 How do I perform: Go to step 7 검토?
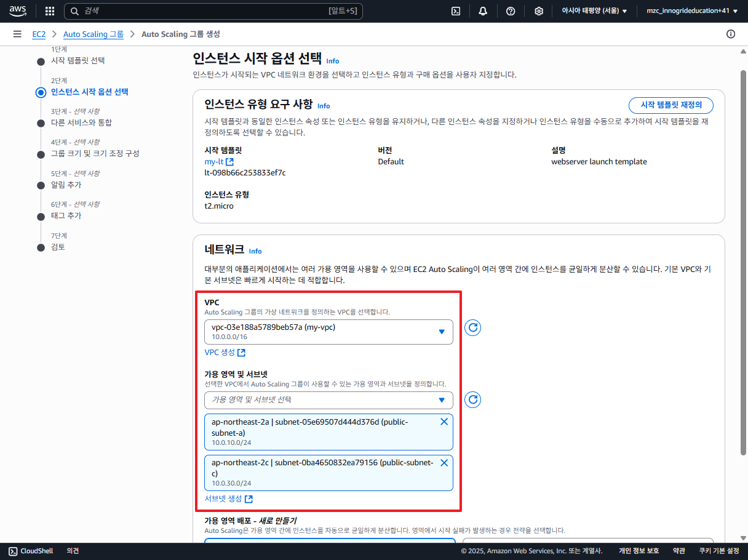pos(58,247)
